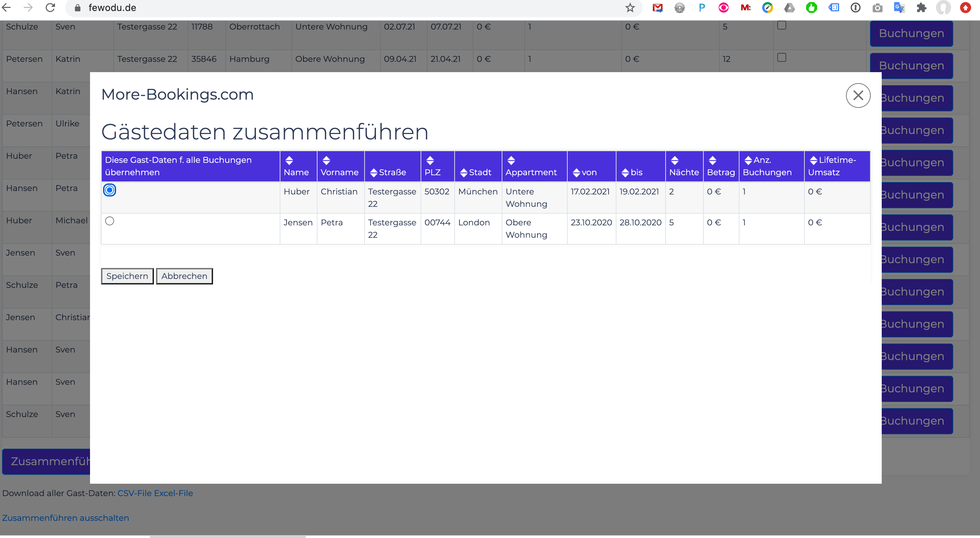Tick the checkbox in Schulze Sven Oberrottach row
Viewport: 980px width, 538px height.
pyautogui.click(x=781, y=25)
